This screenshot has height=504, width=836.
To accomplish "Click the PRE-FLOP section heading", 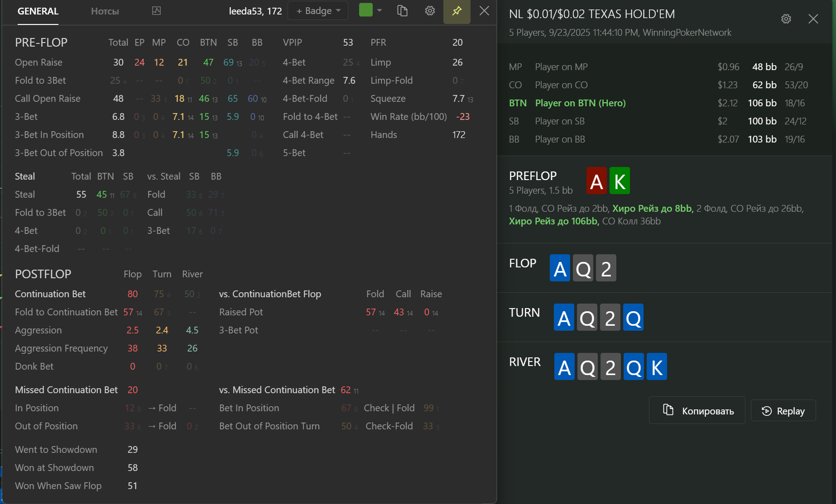I will click(41, 43).
